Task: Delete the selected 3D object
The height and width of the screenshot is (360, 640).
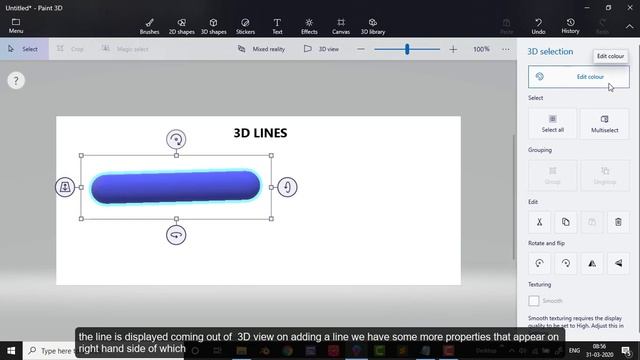Action: click(x=618, y=222)
